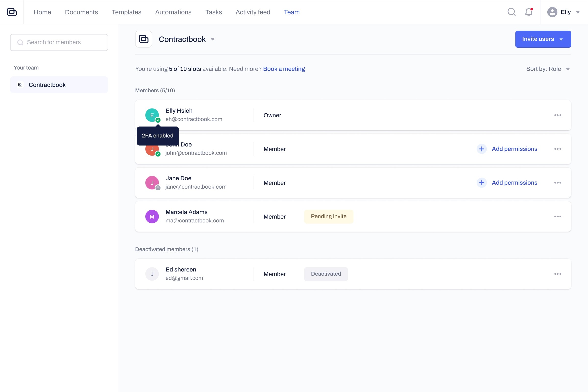Click the Deactivated members (1) heading

tap(167, 249)
